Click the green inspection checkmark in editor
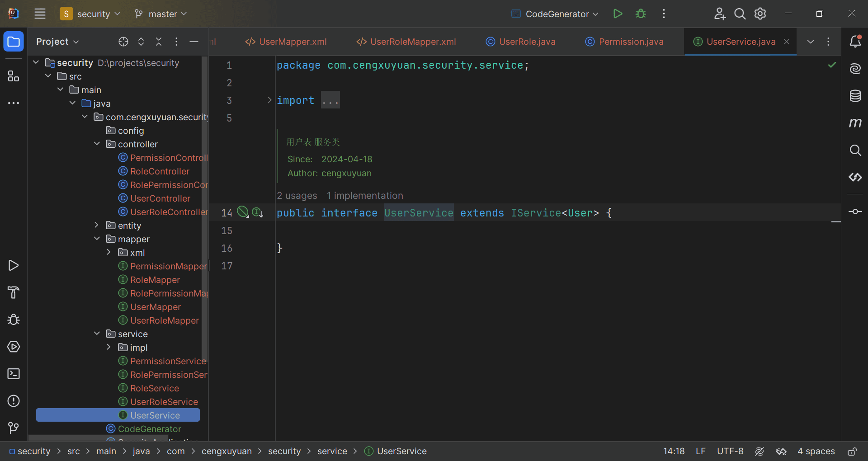This screenshot has height=461, width=868. [x=832, y=65]
